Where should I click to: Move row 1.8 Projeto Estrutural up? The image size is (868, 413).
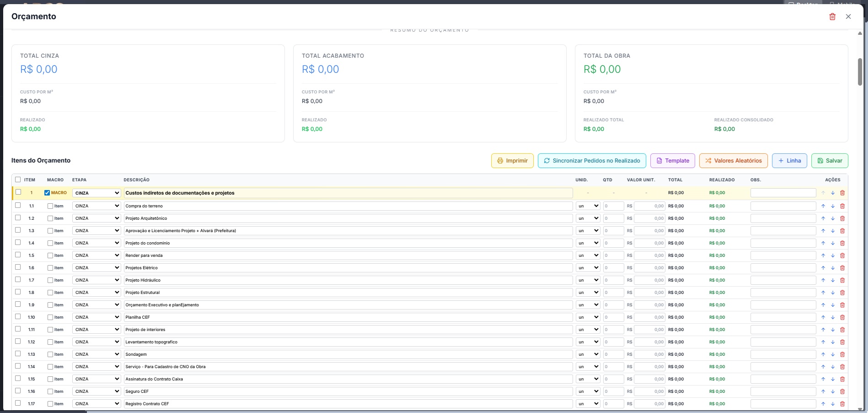tap(823, 293)
